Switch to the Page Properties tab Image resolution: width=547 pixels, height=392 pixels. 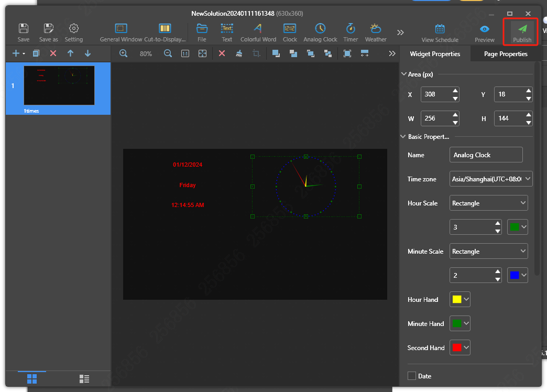[506, 54]
